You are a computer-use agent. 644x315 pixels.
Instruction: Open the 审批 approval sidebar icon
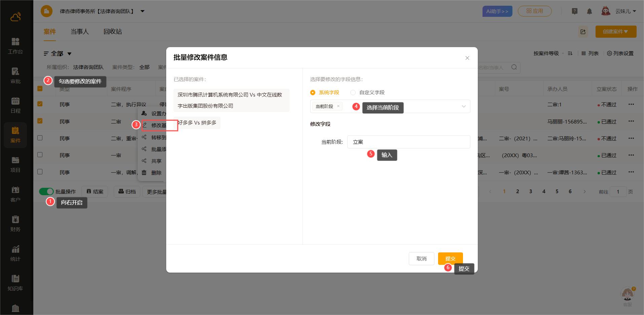click(x=15, y=75)
